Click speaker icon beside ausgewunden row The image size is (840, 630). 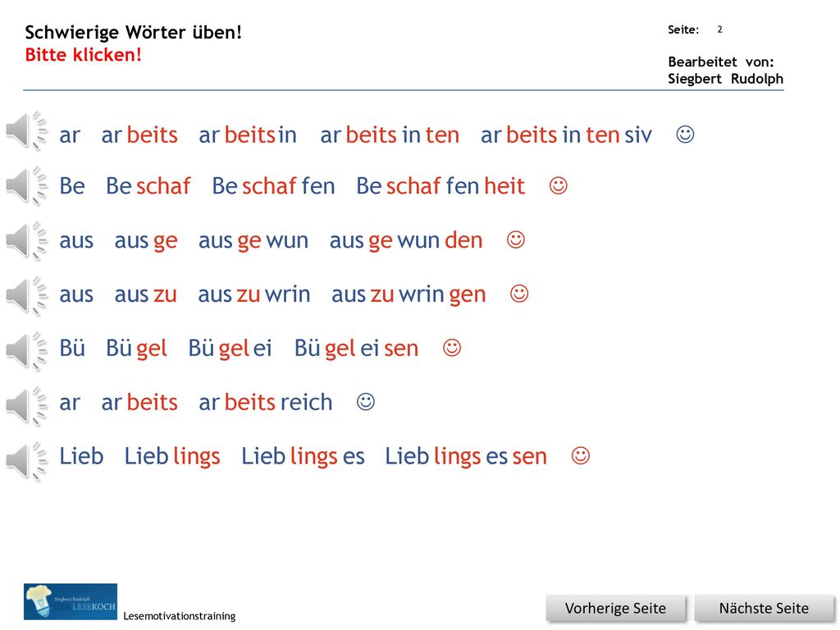coord(27,240)
